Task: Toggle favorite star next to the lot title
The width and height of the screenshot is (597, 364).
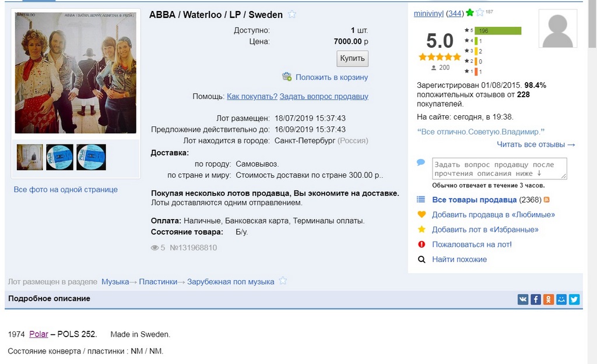Action: [292, 15]
